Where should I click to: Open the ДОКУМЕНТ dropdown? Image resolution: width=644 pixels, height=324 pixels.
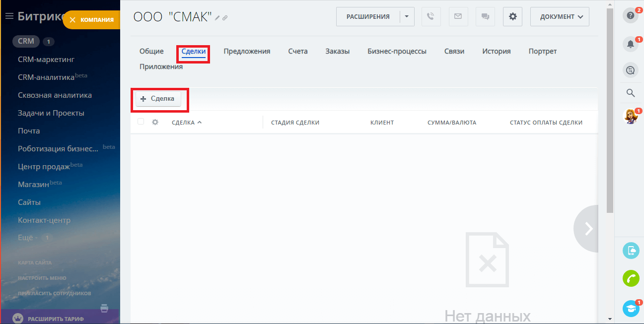click(x=560, y=16)
